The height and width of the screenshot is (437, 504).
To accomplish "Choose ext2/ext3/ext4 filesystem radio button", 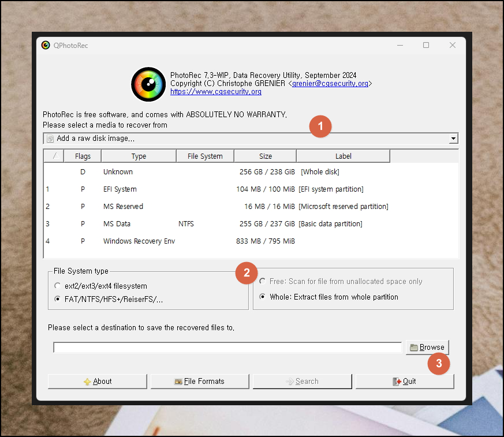I will click(x=58, y=286).
